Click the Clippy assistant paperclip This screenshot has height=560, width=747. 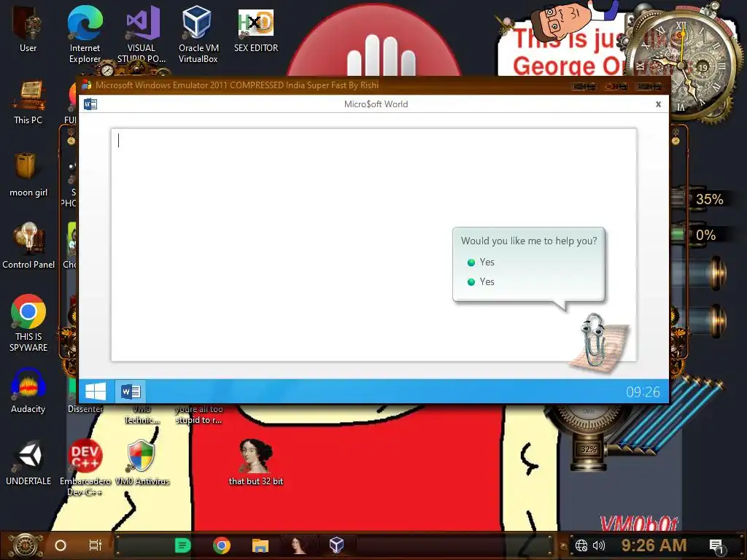[x=593, y=340]
